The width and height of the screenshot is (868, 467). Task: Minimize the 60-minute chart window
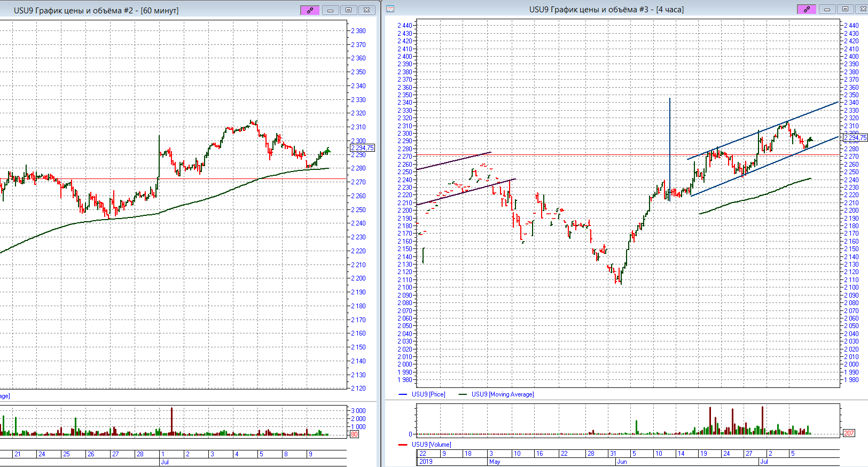pos(330,10)
